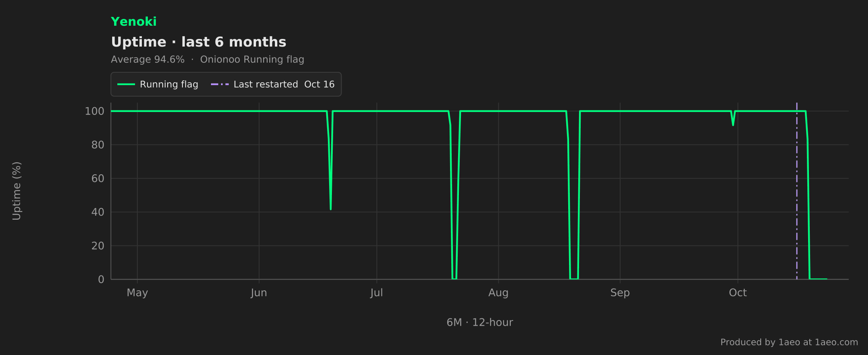Click the 0 y-axis tick label

pos(101,280)
